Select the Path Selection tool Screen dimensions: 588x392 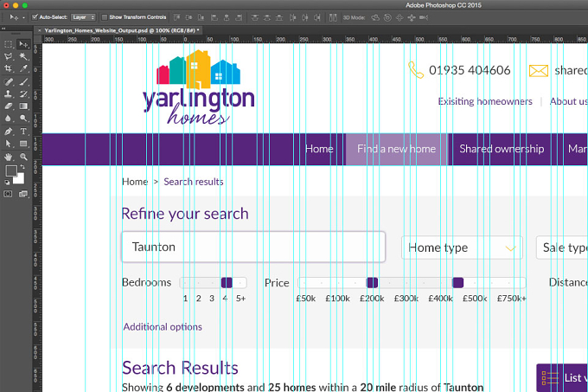[9, 144]
